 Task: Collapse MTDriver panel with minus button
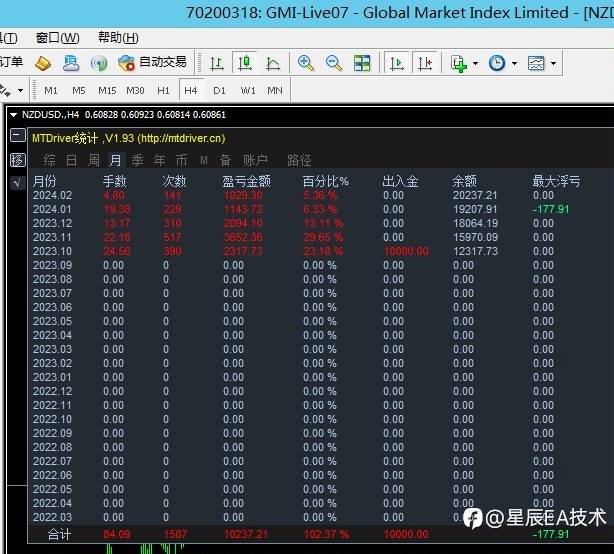click(17, 135)
